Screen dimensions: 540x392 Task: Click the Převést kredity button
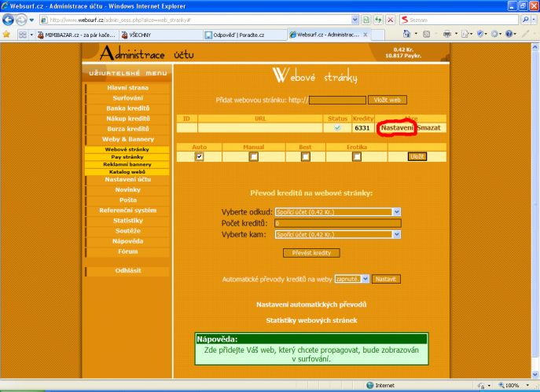tap(311, 253)
